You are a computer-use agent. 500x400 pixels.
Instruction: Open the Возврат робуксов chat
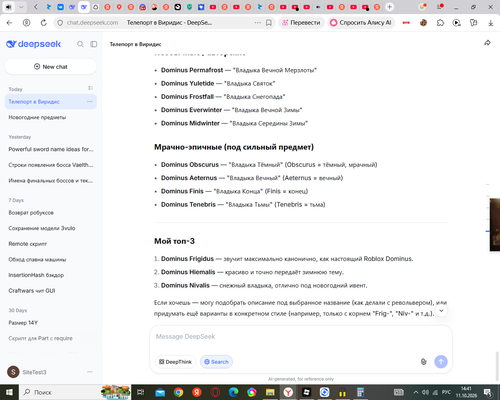[50, 212]
